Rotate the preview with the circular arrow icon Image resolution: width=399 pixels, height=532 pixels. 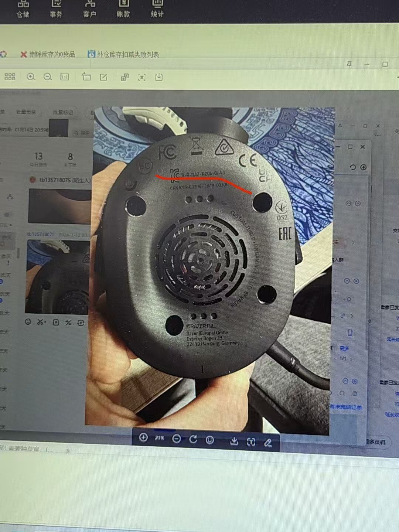point(193,439)
